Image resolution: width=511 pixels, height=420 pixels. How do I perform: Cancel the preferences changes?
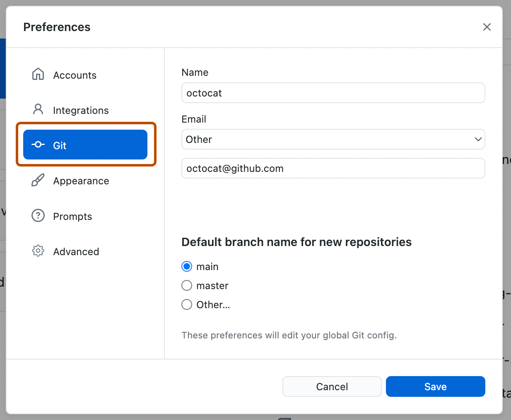click(332, 386)
